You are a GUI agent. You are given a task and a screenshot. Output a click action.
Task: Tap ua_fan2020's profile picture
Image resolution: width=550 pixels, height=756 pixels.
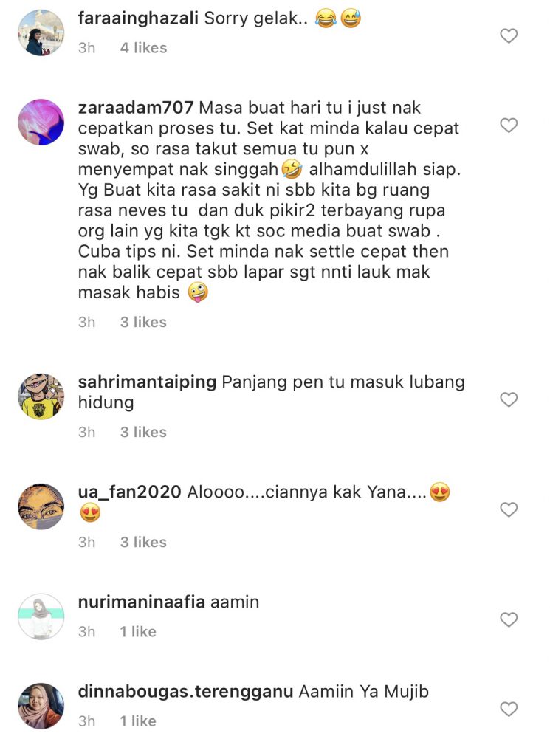(41, 506)
